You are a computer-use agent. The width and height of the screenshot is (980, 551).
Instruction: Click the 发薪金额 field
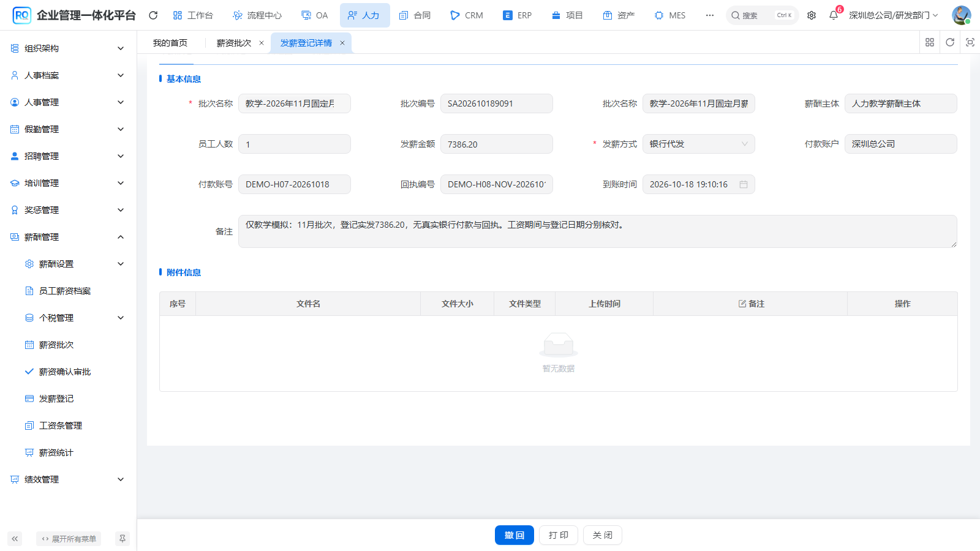(497, 144)
